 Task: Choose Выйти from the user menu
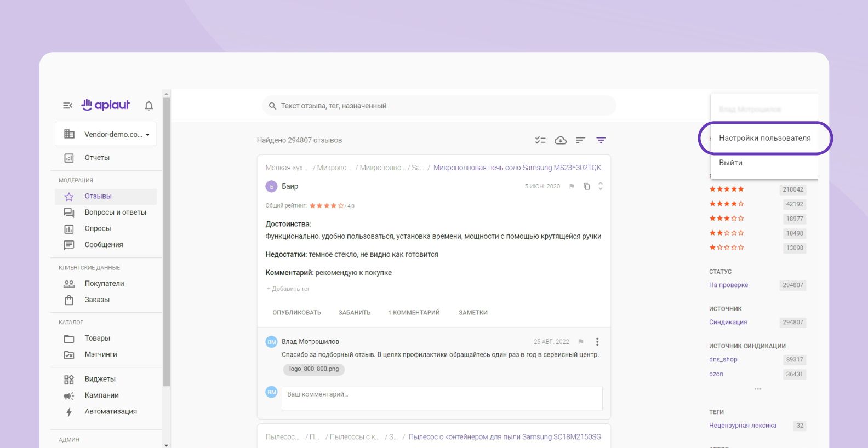coord(730,163)
